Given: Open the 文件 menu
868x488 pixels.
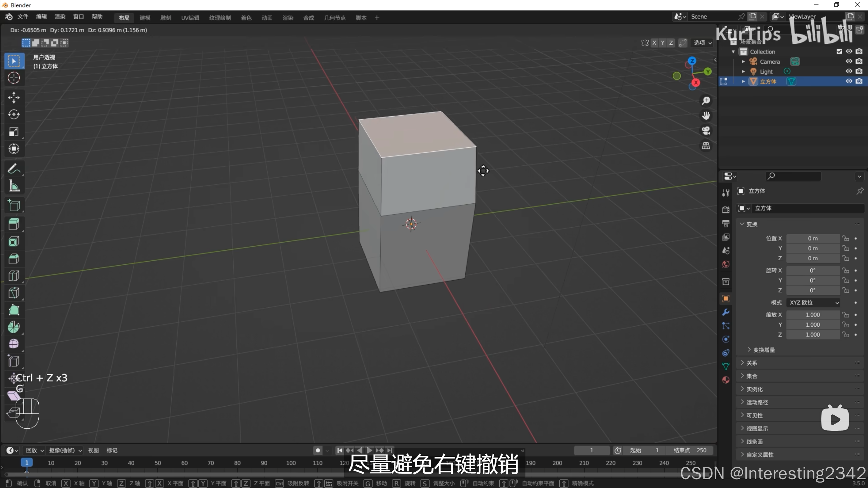Looking at the screenshot, I should point(23,17).
